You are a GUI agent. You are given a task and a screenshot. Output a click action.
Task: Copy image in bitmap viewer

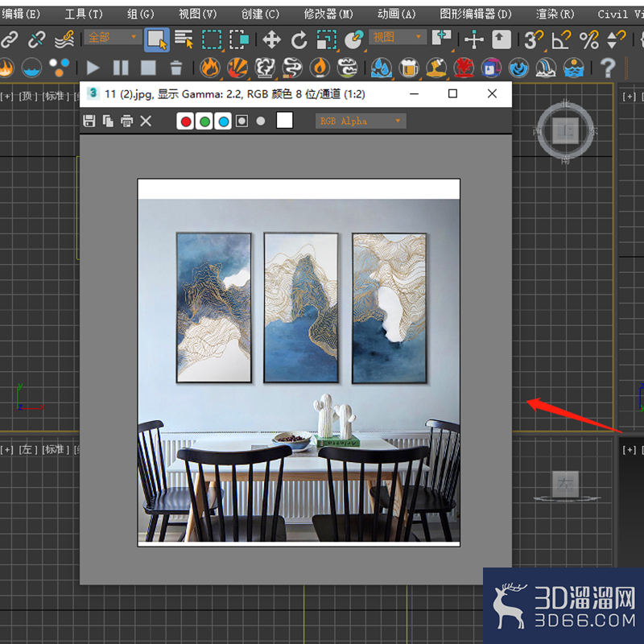108,122
